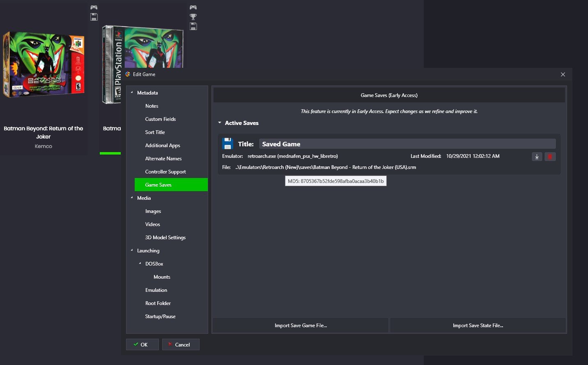
Task: Confirm with the OK button
Action: [142, 344]
